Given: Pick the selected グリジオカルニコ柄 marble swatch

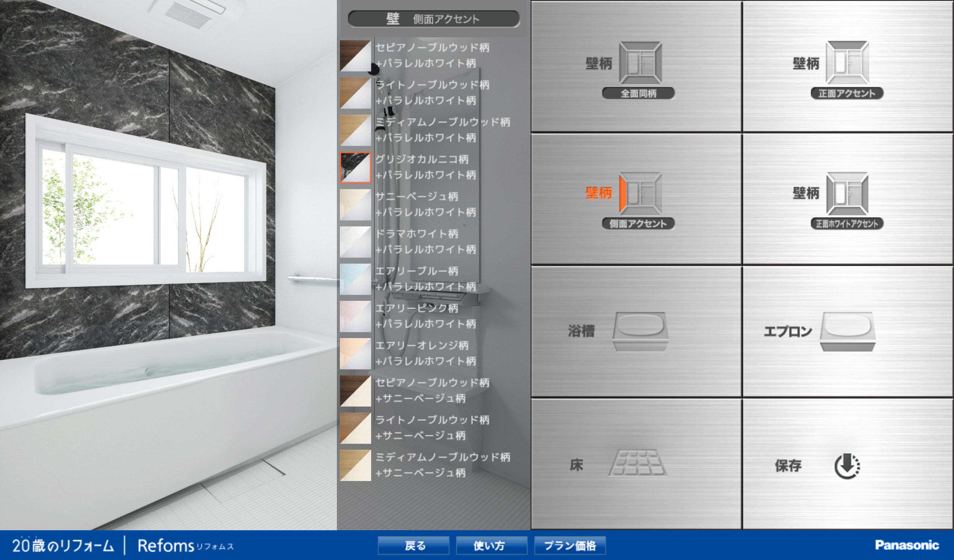Looking at the screenshot, I should [355, 168].
